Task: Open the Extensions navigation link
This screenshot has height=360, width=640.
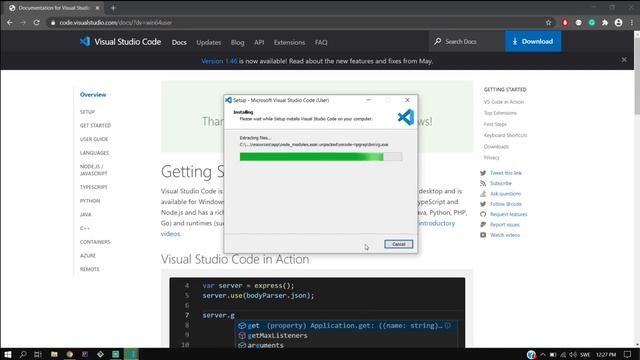Action: [289, 42]
